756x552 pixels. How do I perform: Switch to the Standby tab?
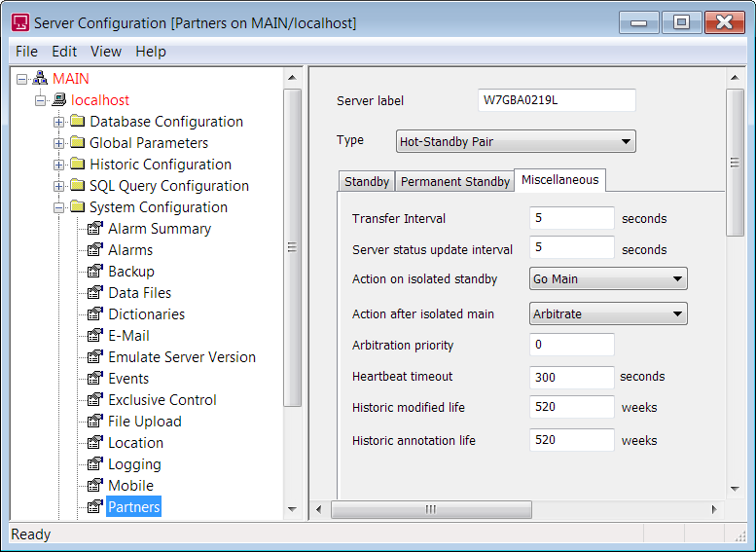367,182
